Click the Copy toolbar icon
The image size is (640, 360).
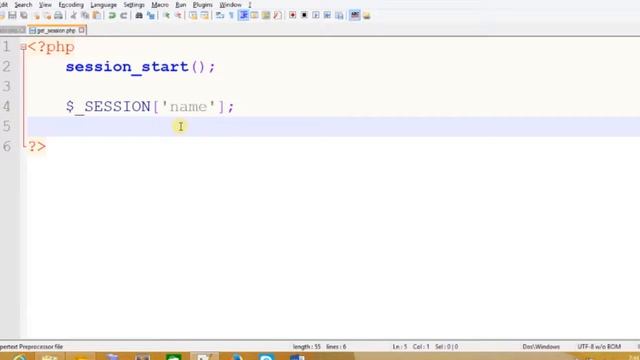pyautogui.click(x=85, y=16)
